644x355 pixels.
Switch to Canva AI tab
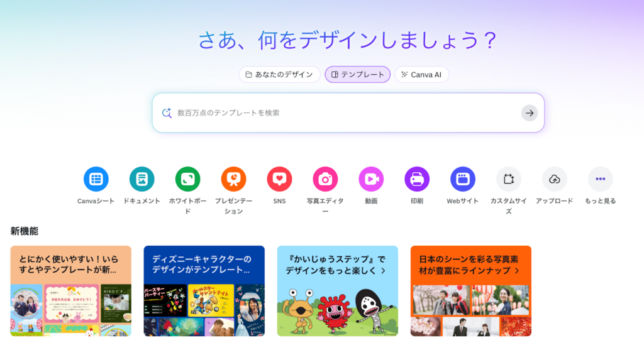point(422,75)
